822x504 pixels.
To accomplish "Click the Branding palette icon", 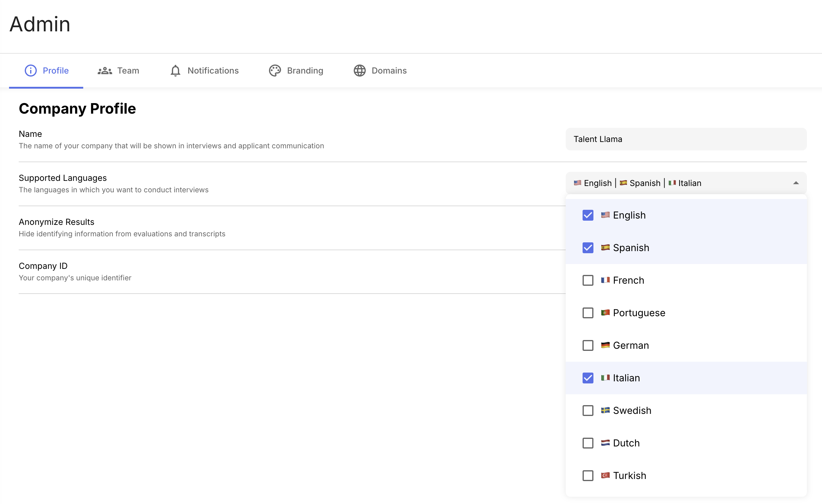I will click(275, 71).
